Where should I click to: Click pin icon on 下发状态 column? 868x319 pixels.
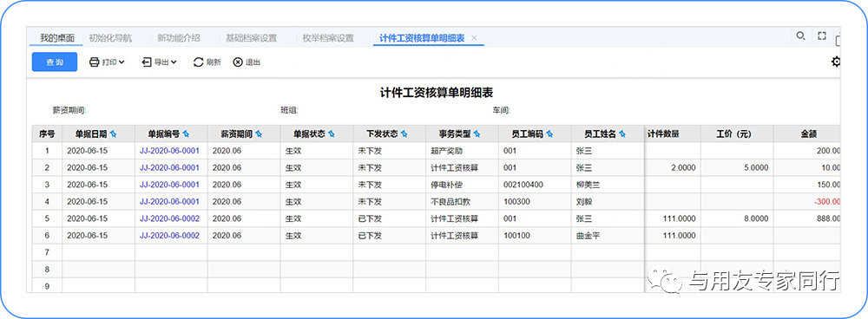(x=404, y=133)
